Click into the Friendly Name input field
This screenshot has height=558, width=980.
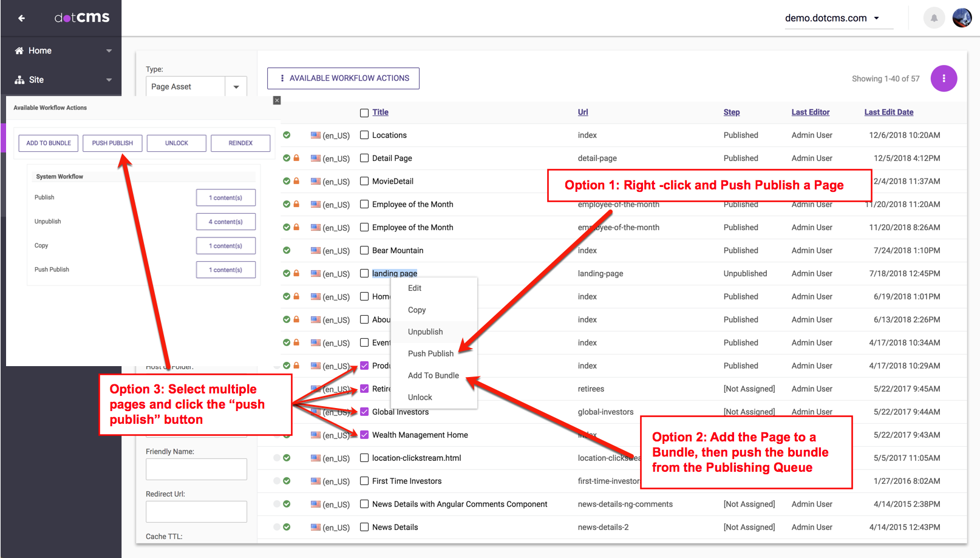click(x=196, y=469)
